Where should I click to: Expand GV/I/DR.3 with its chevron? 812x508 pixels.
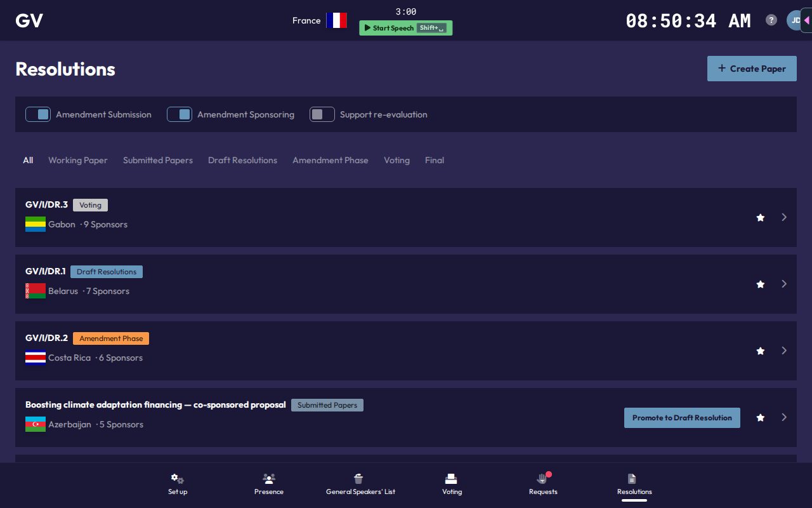coord(784,217)
